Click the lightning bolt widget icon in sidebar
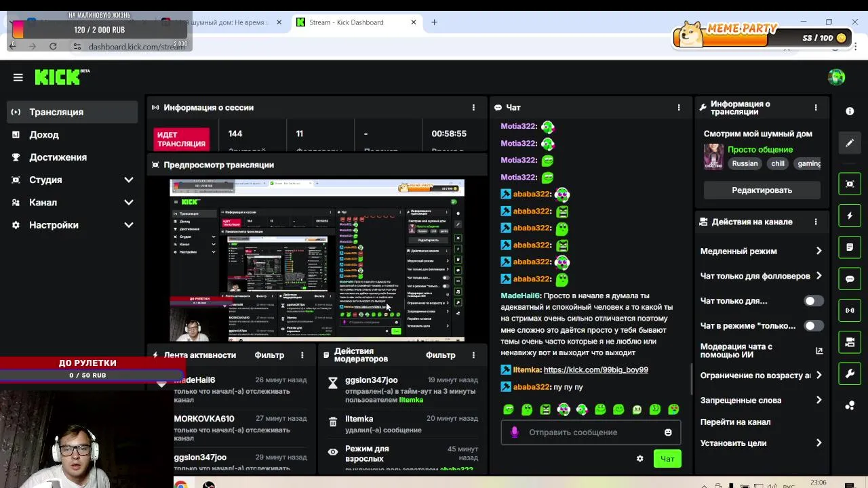This screenshot has width=868, height=488. [x=850, y=216]
